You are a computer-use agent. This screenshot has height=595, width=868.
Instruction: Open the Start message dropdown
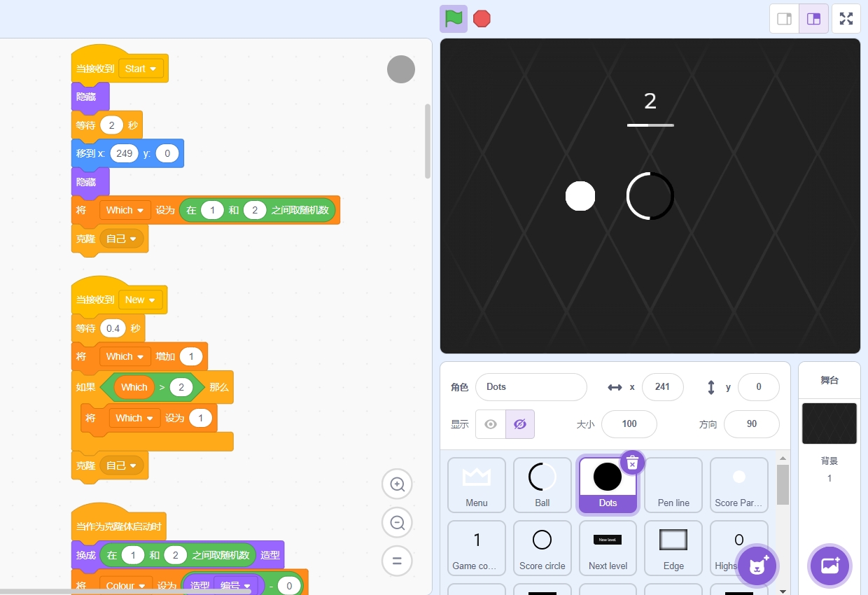[141, 69]
